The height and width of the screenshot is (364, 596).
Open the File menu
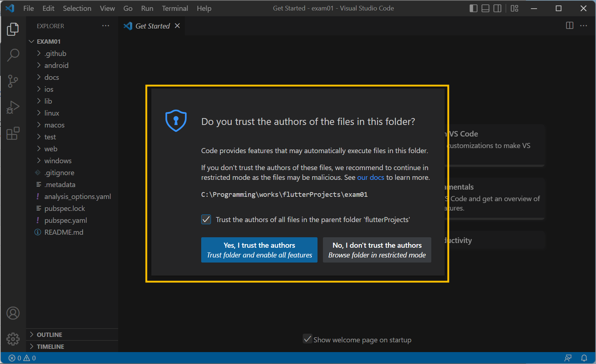click(x=29, y=8)
